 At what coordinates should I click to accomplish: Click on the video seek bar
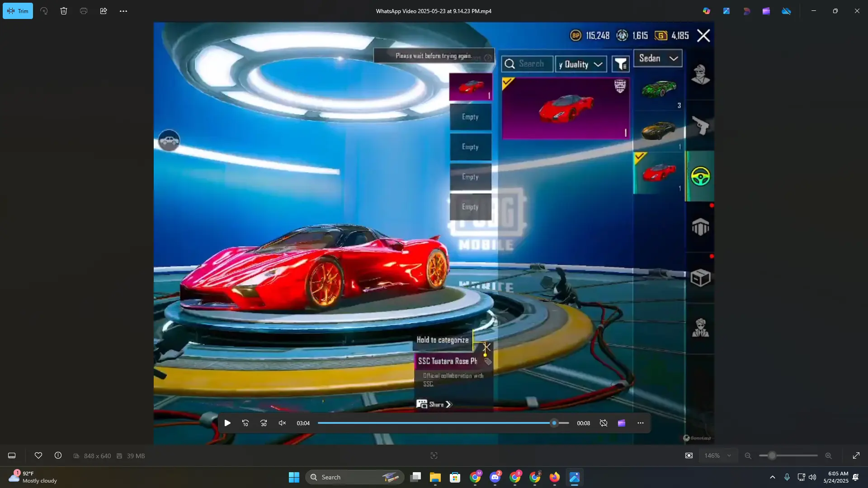pos(443,423)
